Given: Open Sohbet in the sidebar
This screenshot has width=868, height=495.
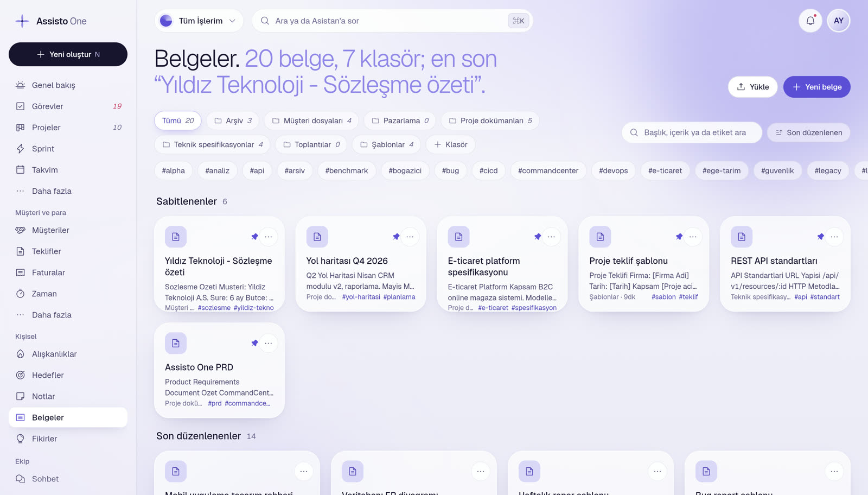Looking at the screenshot, I should (x=68, y=479).
